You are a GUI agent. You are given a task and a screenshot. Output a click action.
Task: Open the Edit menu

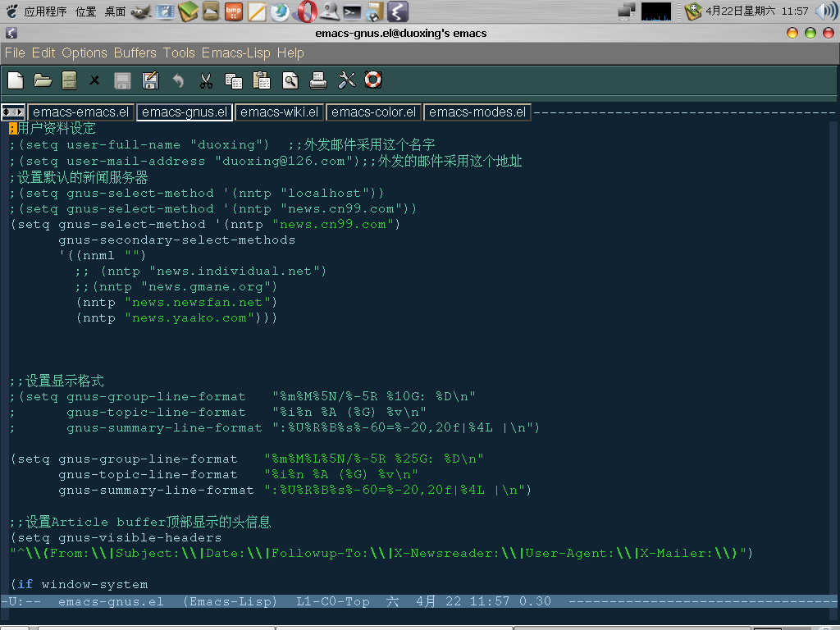[x=43, y=53]
